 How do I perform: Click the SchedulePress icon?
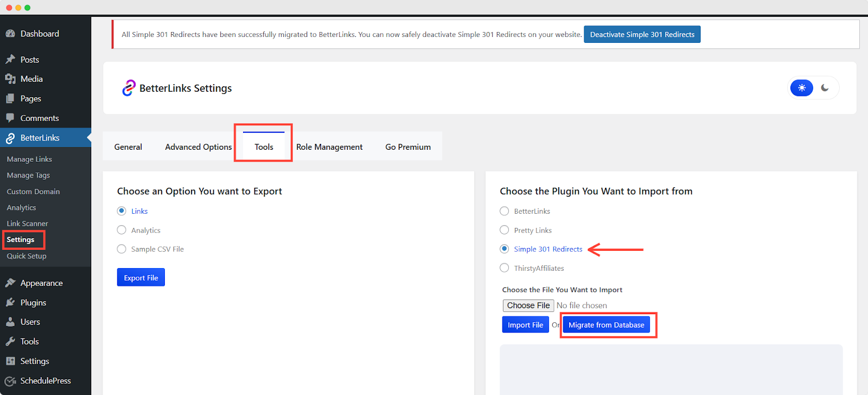tap(10, 381)
